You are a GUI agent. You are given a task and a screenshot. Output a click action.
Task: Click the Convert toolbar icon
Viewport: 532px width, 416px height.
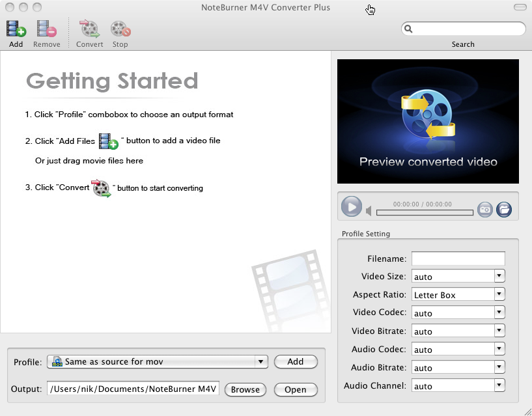point(89,29)
